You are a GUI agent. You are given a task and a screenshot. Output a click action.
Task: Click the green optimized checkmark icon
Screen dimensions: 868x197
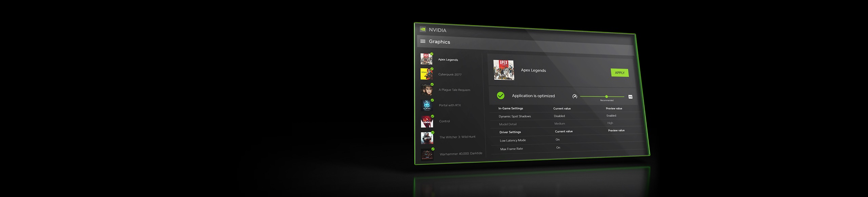click(x=500, y=96)
